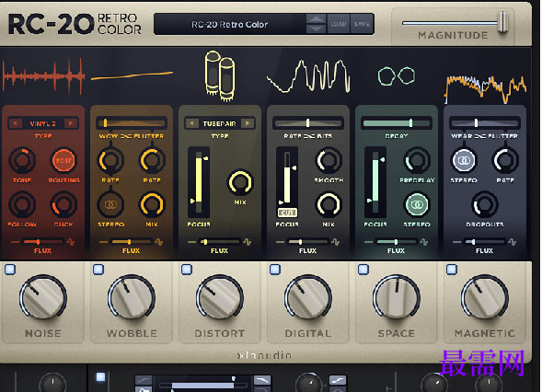The image size is (542, 392).
Task: Click the Space Decay slider
Action: pyautogui.click(x=397, y=123)
